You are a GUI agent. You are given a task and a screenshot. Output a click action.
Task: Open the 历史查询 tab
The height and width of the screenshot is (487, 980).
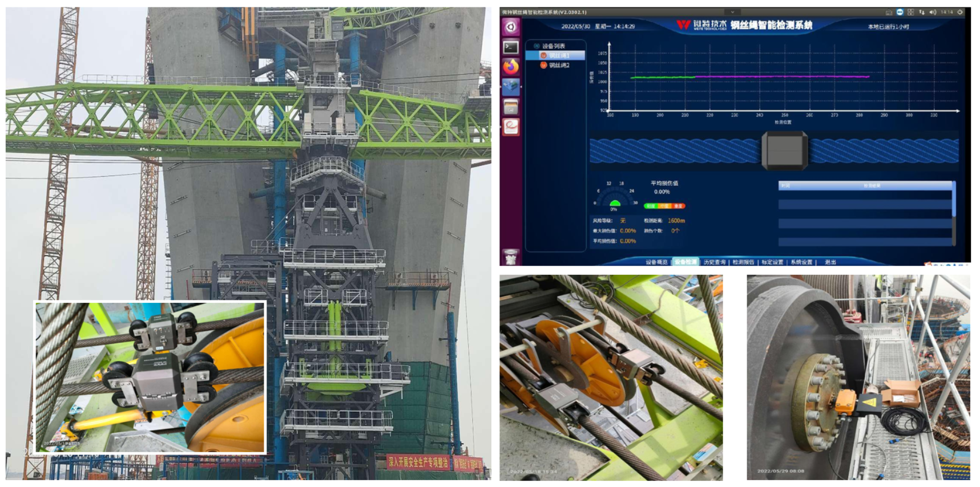(715, 262)
